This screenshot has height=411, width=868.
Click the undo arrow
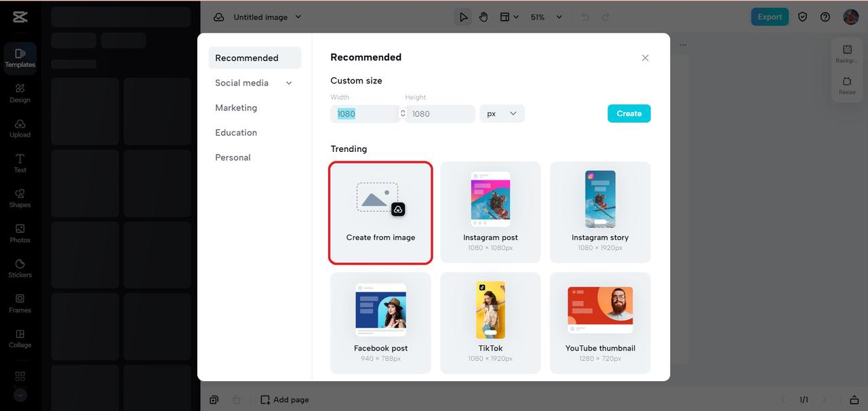pos(586,17)
